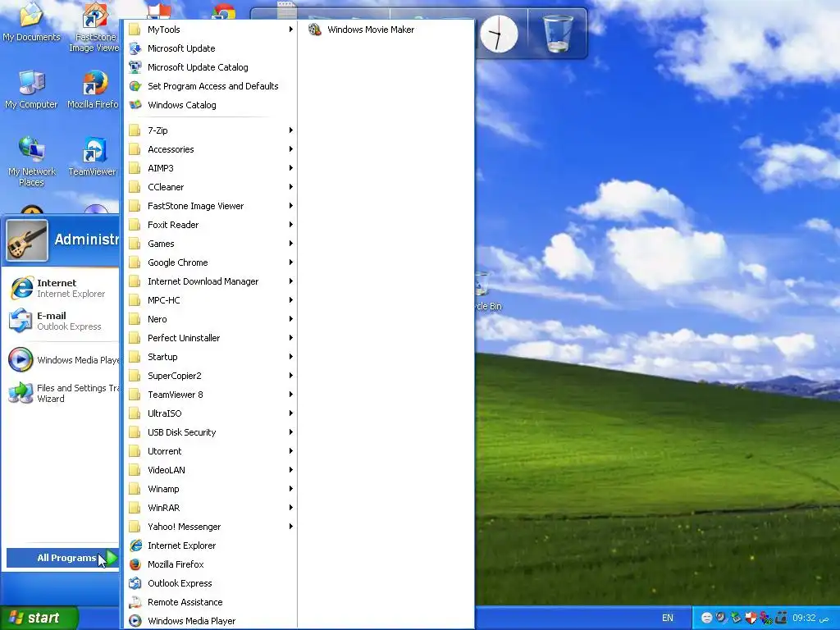Viewport: 840px width, 630px height.
Task: Click the taskbar clock showing 09:32
Action: [810, 618]
